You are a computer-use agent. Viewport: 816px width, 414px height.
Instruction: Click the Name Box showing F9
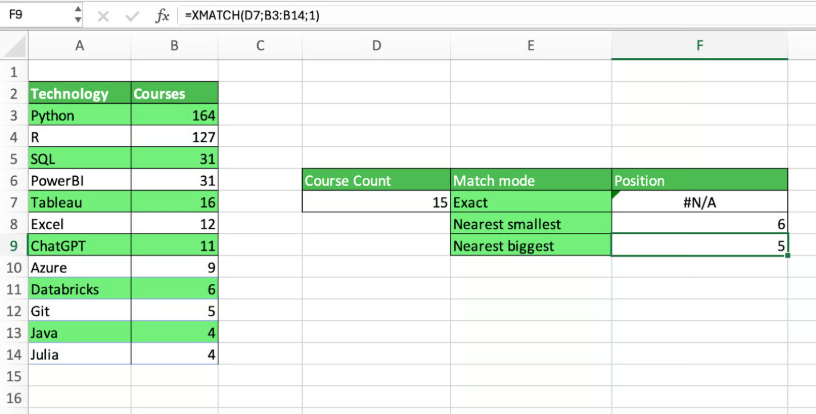click(x=36, y=16)
